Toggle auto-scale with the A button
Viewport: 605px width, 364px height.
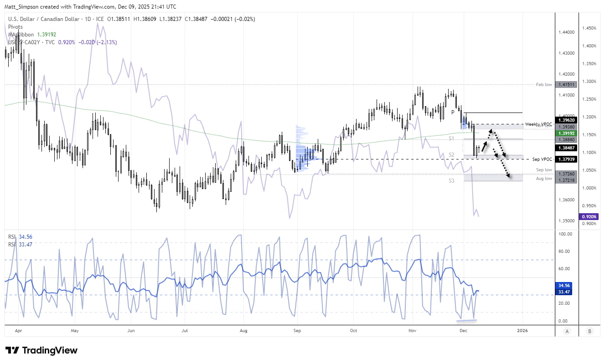[567, 332]
